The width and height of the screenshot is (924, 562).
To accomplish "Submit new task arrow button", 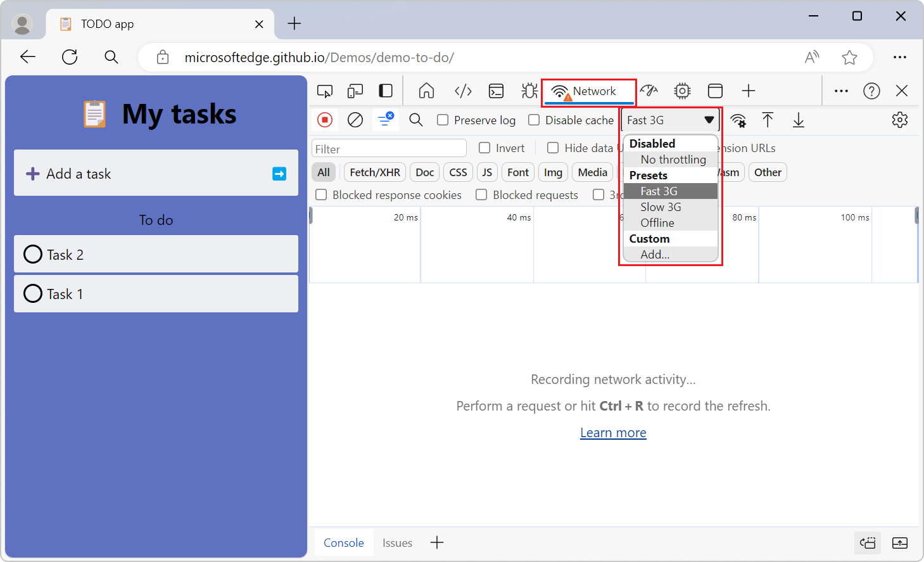I will tap(279, 174).
